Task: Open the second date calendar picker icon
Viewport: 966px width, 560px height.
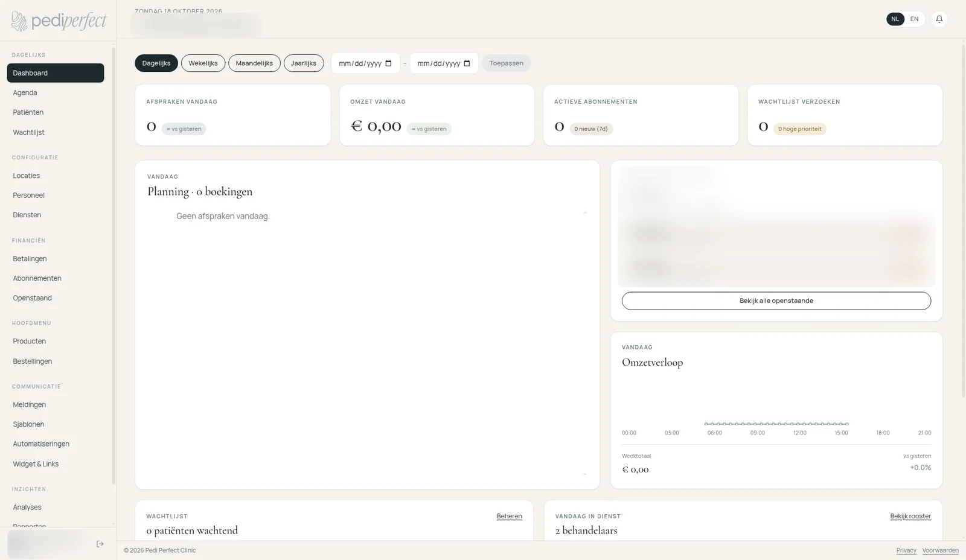Action: click(x=467, y=63)
